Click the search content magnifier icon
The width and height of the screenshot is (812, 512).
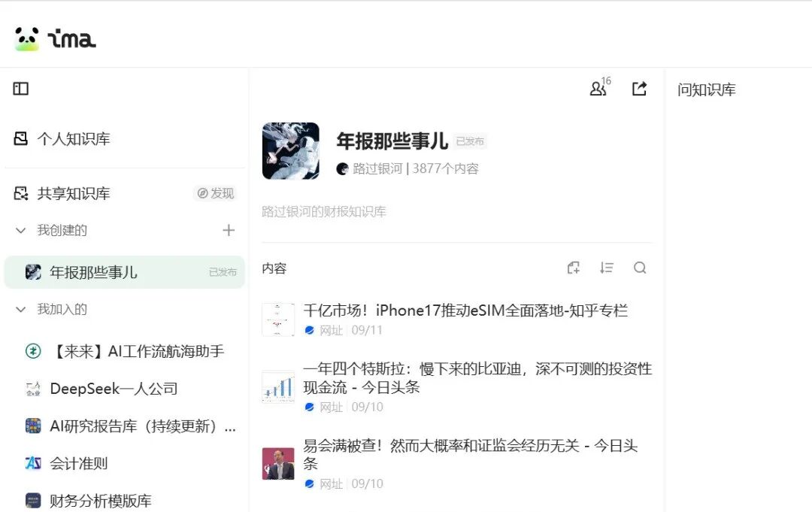640,268
